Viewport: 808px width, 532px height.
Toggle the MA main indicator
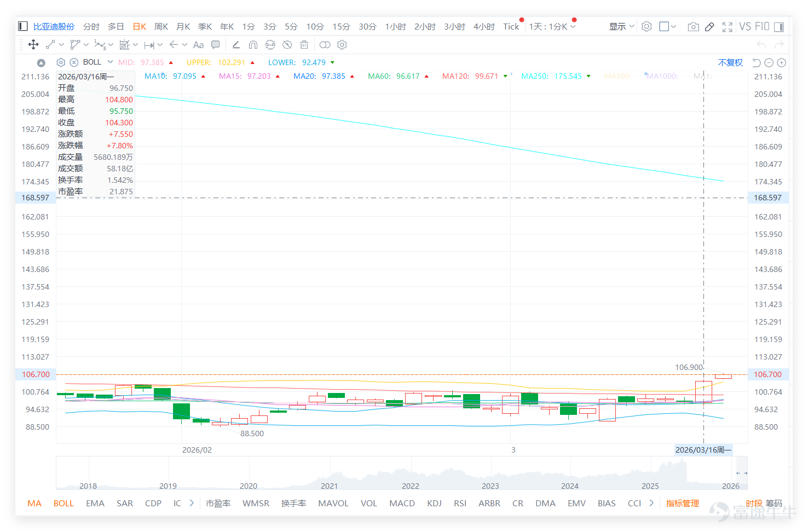(34, 503)
